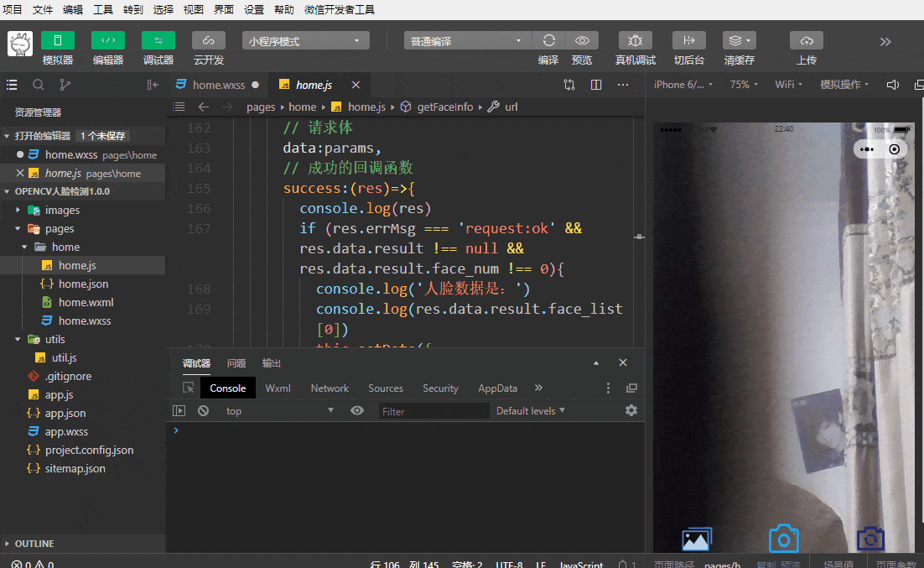
Task: Close the debugger panel
Action: point(623,362)
